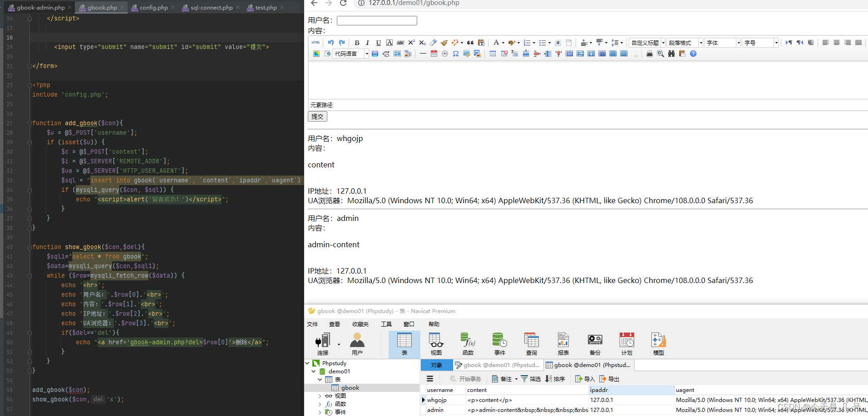
Task: Click 筛选 filter button in Navicat
Action: (531, 379)
